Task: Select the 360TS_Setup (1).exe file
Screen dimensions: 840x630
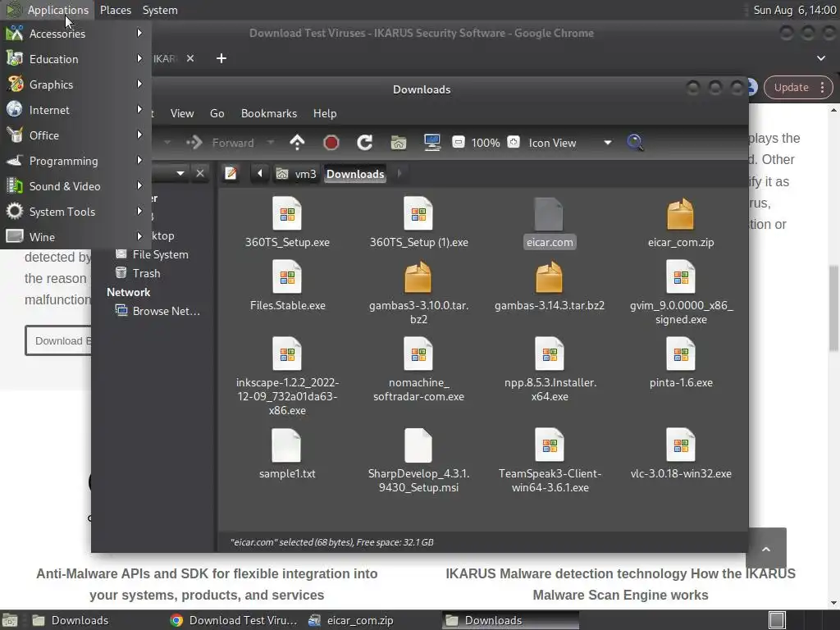Action: click(418, 222)
